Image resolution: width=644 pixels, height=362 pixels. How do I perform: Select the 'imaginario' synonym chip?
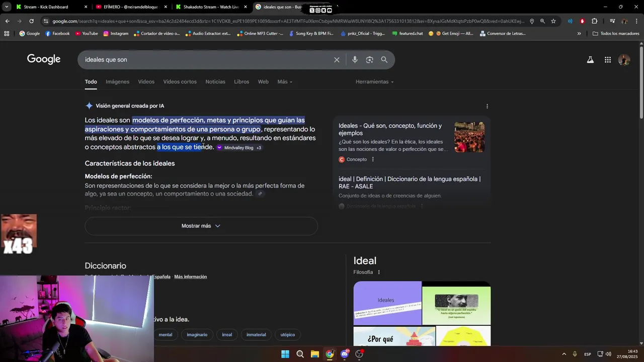pyautogui.click(x=197, y=335)
